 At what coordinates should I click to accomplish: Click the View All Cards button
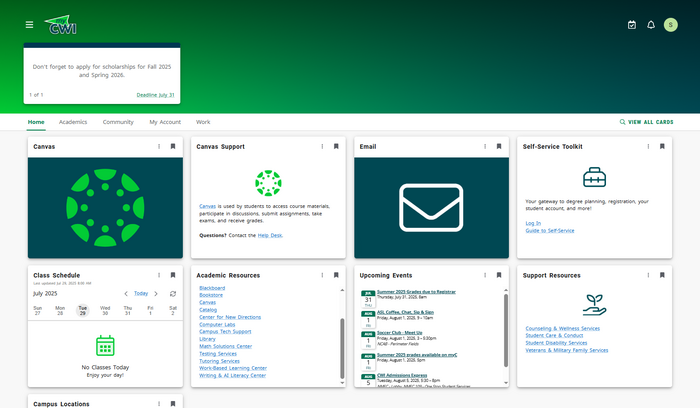pos(646,122)
